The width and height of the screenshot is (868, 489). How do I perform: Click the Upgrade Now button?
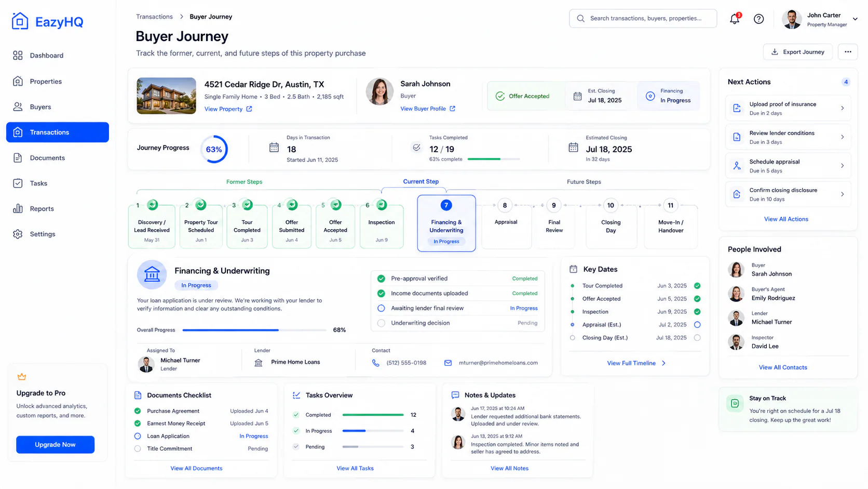coord(55,445)
